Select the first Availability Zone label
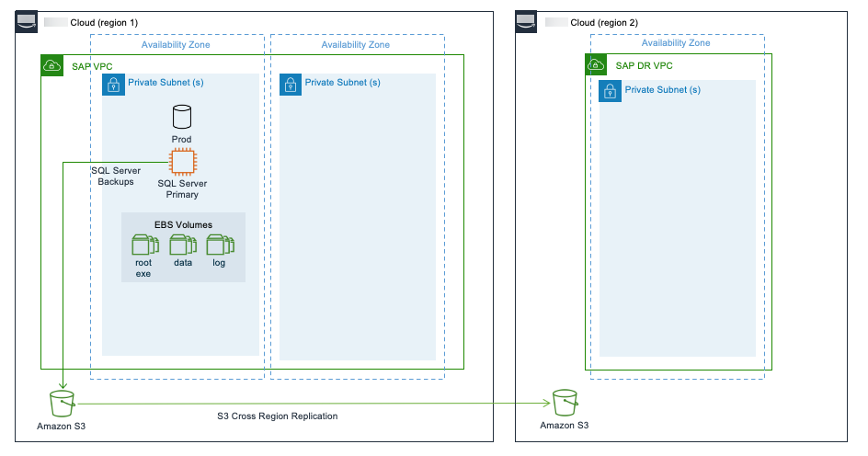The height and width of the screenshot is (456, 868). (176, 44)
